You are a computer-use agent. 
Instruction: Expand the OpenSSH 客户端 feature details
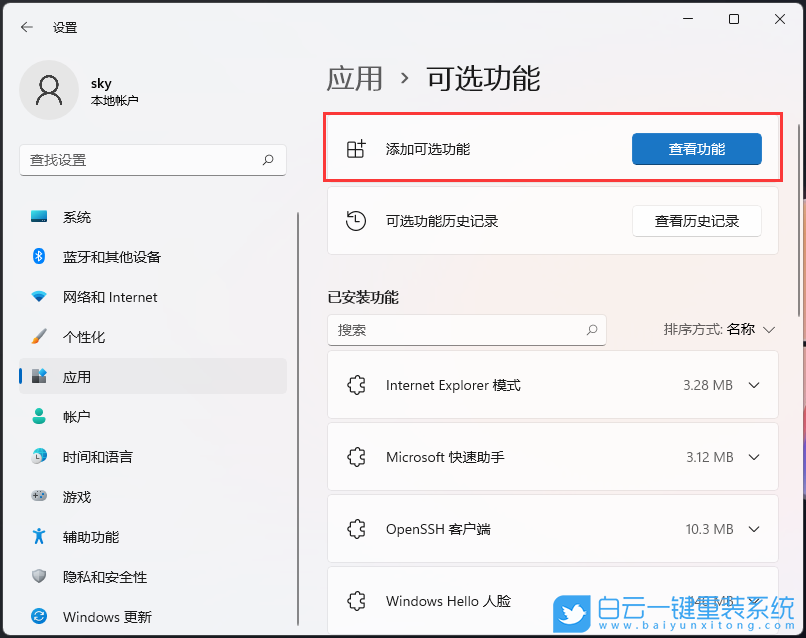[x=755, y=529]
